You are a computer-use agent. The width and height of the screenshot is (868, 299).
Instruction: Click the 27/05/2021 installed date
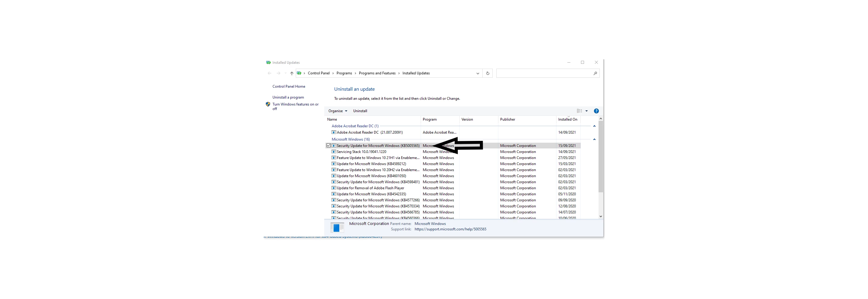(x=567, y=158)
